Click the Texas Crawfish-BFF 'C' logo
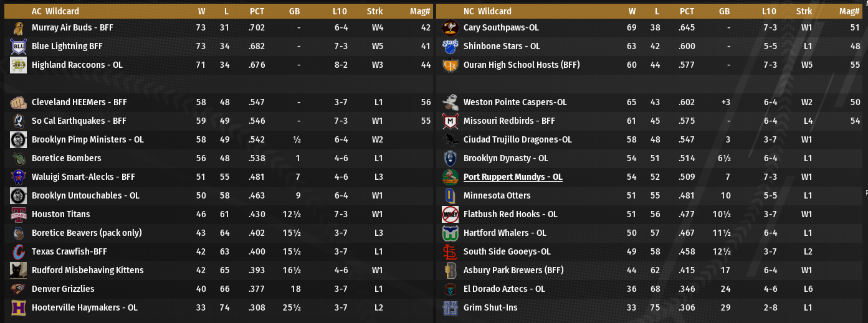Screen dimensions: 868x323 point(18,252)
